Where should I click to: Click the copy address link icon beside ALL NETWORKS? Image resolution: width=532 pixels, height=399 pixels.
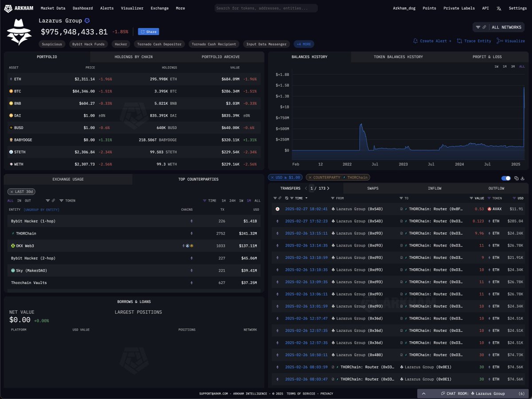pos(484,27)
